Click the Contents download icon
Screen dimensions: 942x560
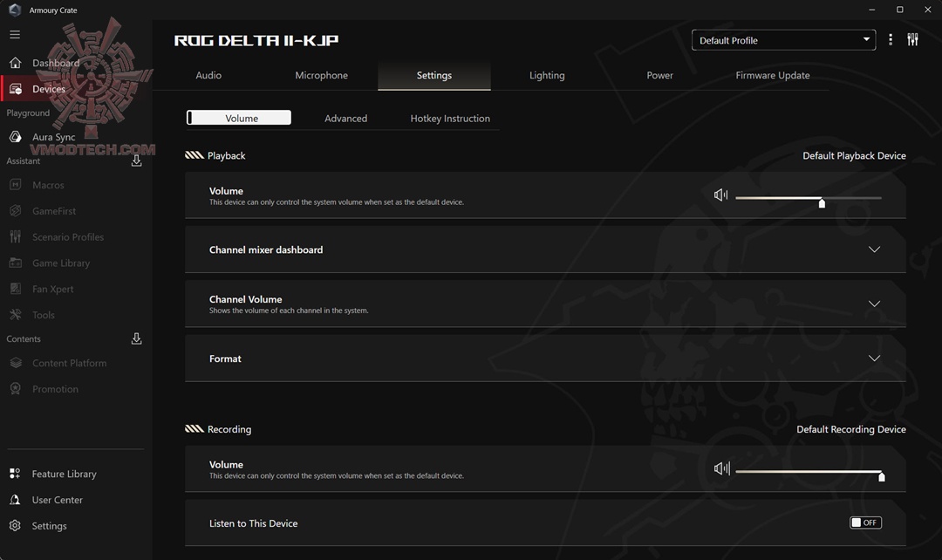click(x=136, y=339)
